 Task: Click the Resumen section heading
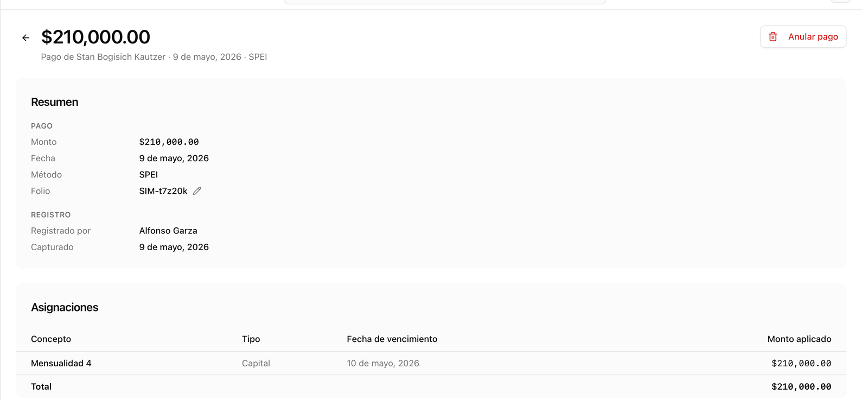pyautogui.click(x=54, y=102)
